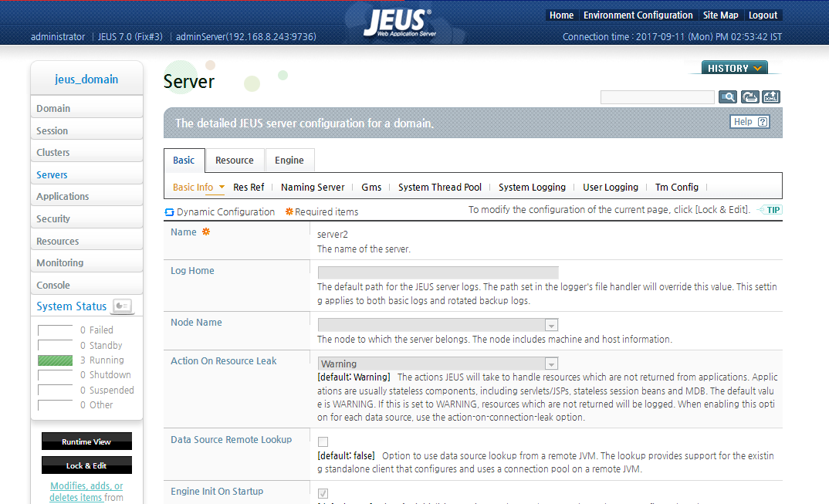Open the Monitoring menu item
829x504 pixels.
86,263
